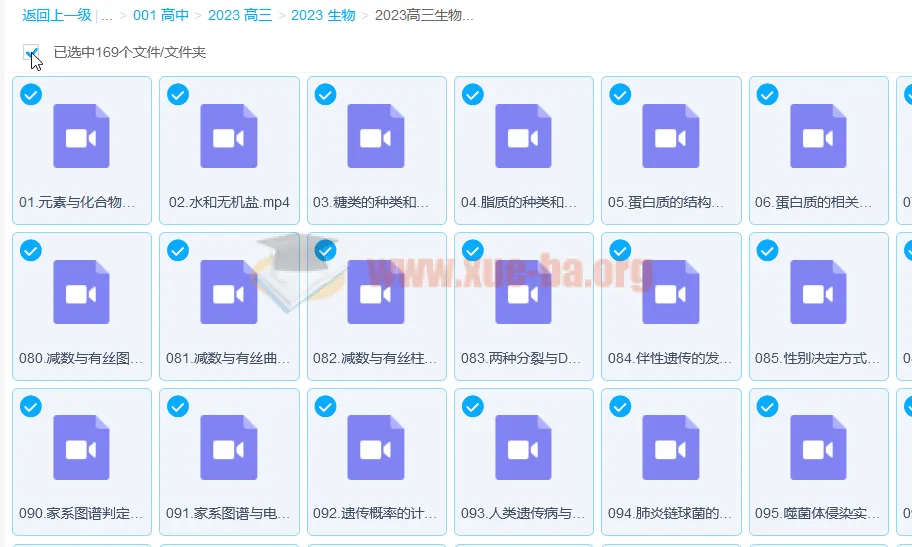Click 返回上一级 to go back
This screenshot has height=547, width=912.
[x=57, y=15]
